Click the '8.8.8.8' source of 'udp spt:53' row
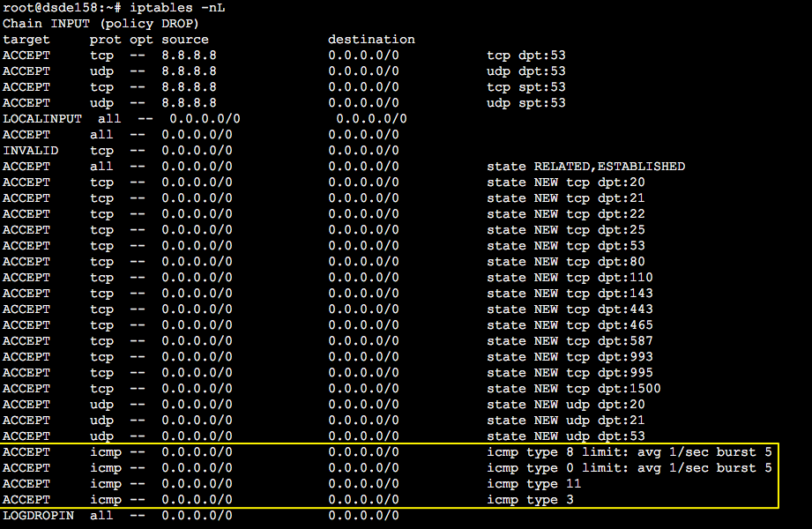This screenshot has width=812, height=529. tap(189, 103)
